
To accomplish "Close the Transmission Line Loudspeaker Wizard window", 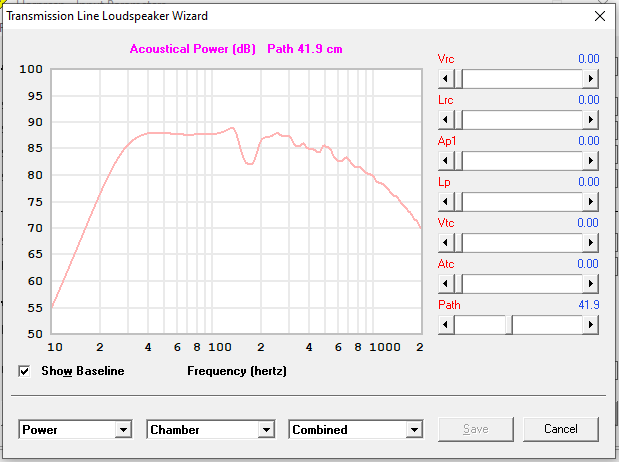I will tap(600, 16).
